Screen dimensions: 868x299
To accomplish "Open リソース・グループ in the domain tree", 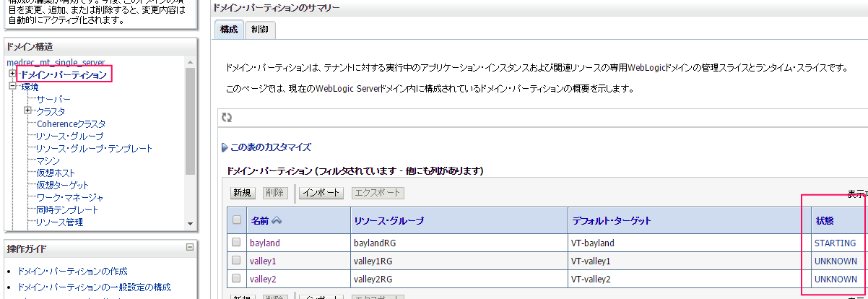I will pyautogui.click(x=70, y=136).
